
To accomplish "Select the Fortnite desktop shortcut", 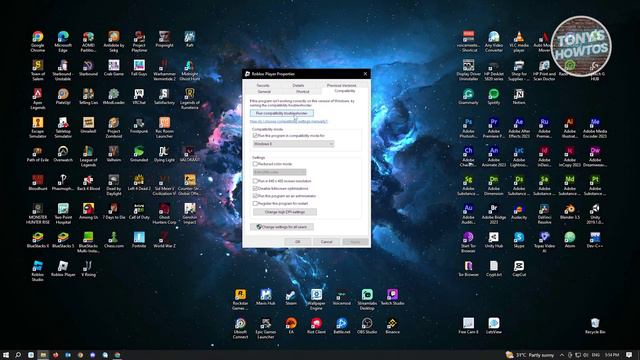I will (139, 241).
